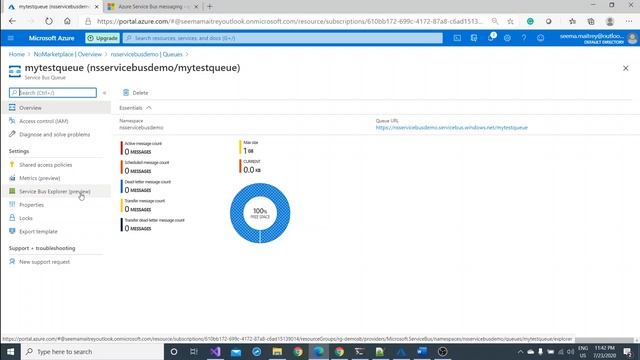The width and height of the screenshot is (640, 360).
Task: Add this page to favorites star
Action: pyautogui.click(x=510, y=21)
